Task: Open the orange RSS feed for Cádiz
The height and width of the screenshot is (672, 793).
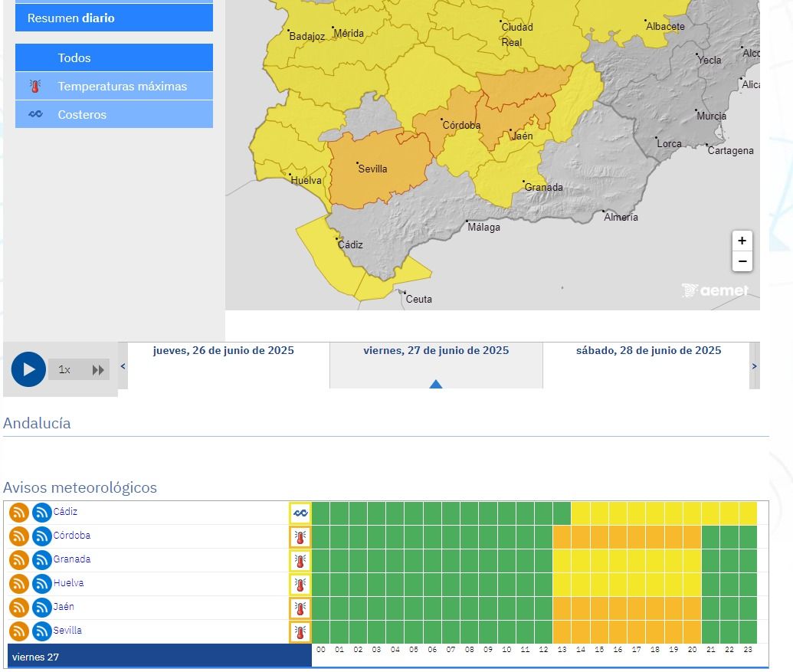Action: [x=19, y=513]
